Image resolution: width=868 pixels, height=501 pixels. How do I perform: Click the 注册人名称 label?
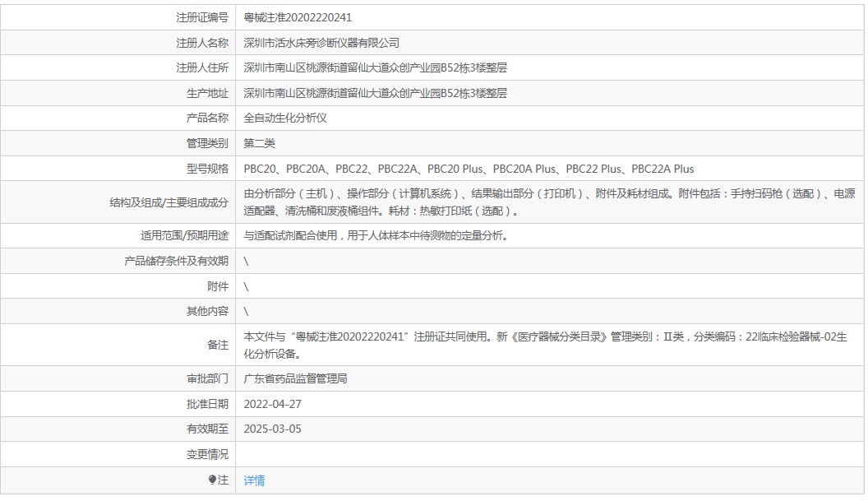(x=202, y=43)
